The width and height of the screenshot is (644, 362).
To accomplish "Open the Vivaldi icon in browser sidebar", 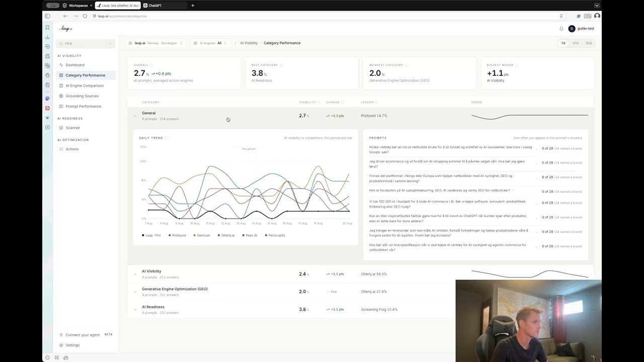I will [47, 108].
